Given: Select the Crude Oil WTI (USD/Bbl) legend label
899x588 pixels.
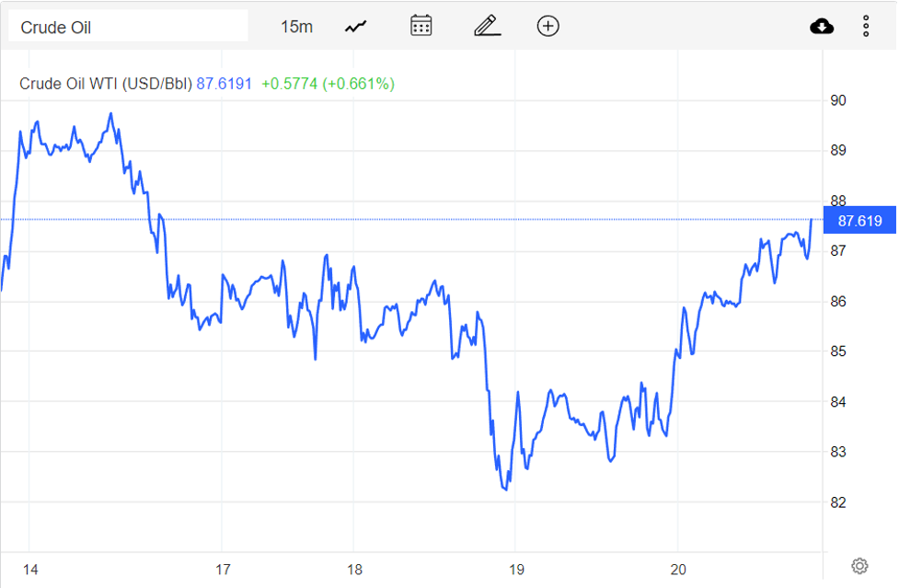Looking at the screenshot, I should pyautogui.click(x=106, y=84).
